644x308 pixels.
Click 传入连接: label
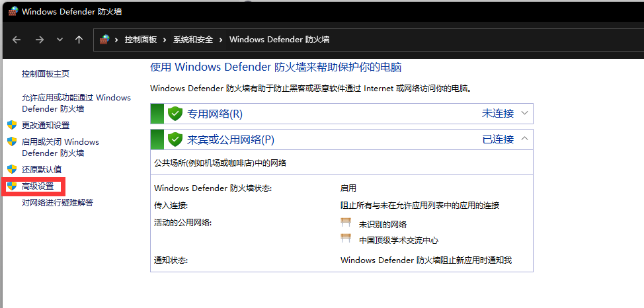coord(171,206)
